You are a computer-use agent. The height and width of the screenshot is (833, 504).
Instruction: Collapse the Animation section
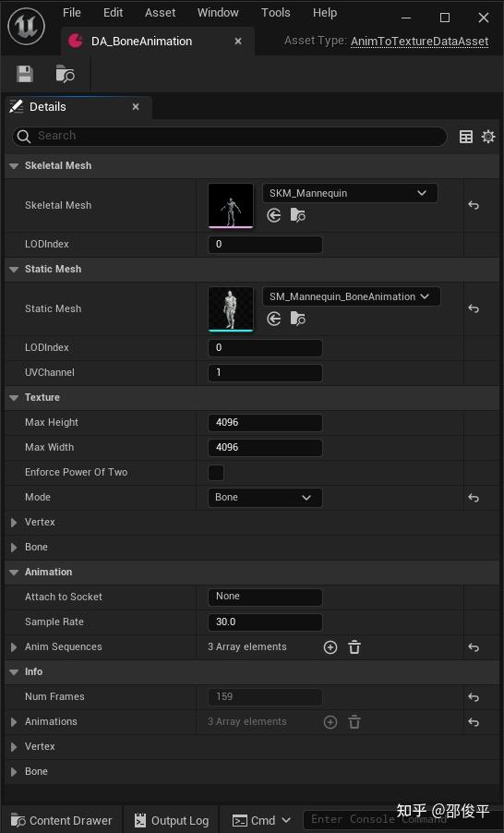[15, 573]
